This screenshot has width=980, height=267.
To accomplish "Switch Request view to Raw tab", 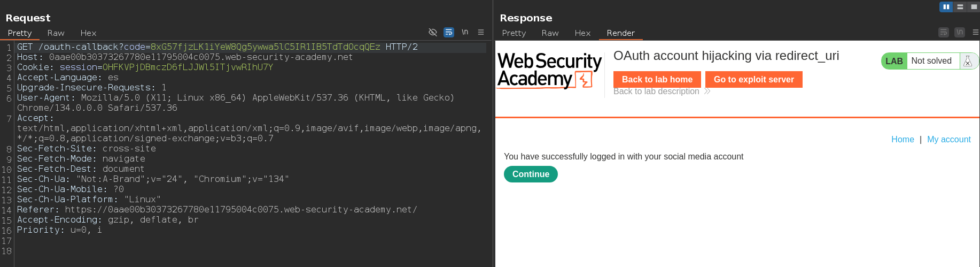I will 56,33.
